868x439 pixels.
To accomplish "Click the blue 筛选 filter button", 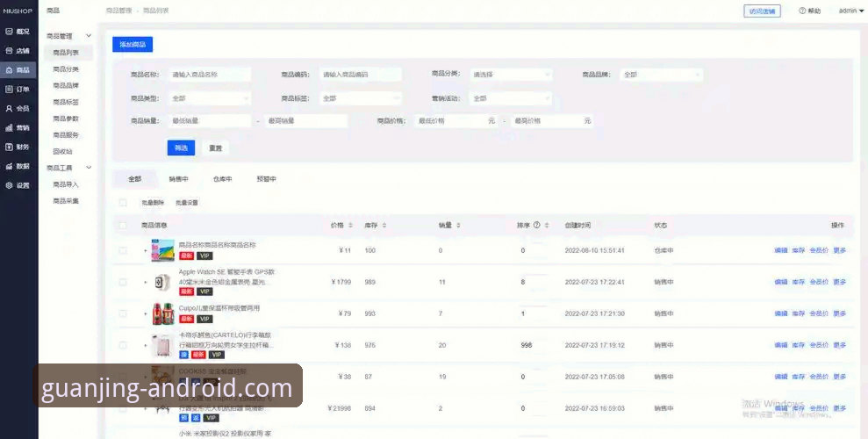I will pos(181,148).
